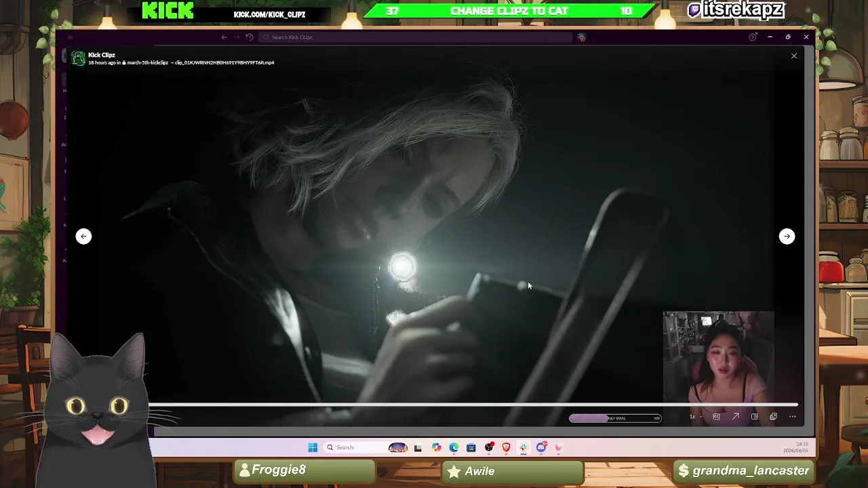This screenshot has width=868, height=488.
Task: Close the video viewer overlay
Action: 794,56
